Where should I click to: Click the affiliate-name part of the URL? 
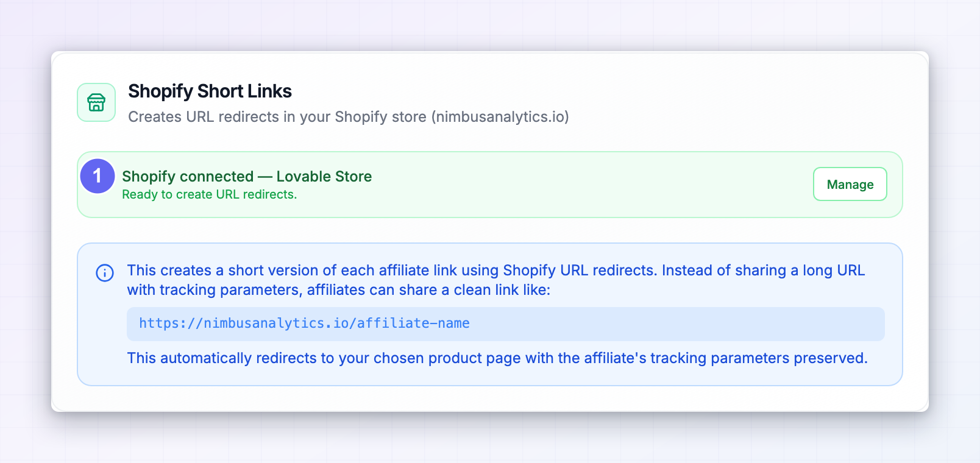pyautogui.click(x=413, y=323)
